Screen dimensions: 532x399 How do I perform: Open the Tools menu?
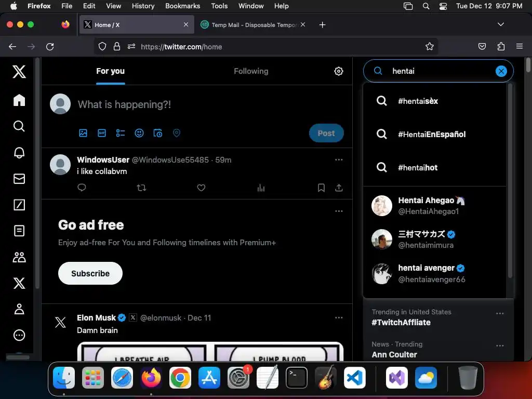(x=219, y=6)
